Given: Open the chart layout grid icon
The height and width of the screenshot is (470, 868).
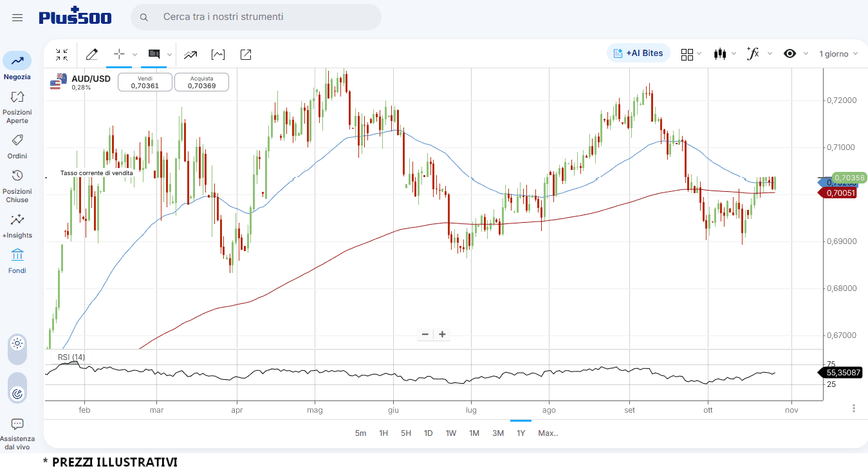Looking at the screenshot, I should click(x=687, y=54).
